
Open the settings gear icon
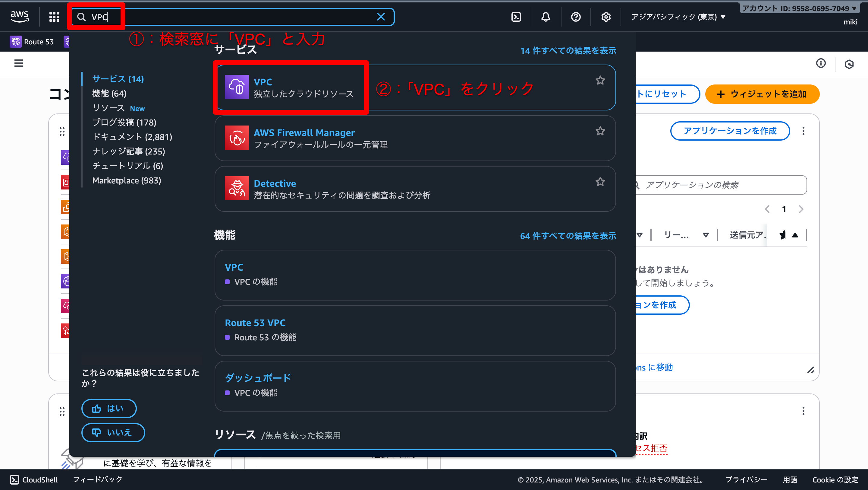click(x=605, y=17)
